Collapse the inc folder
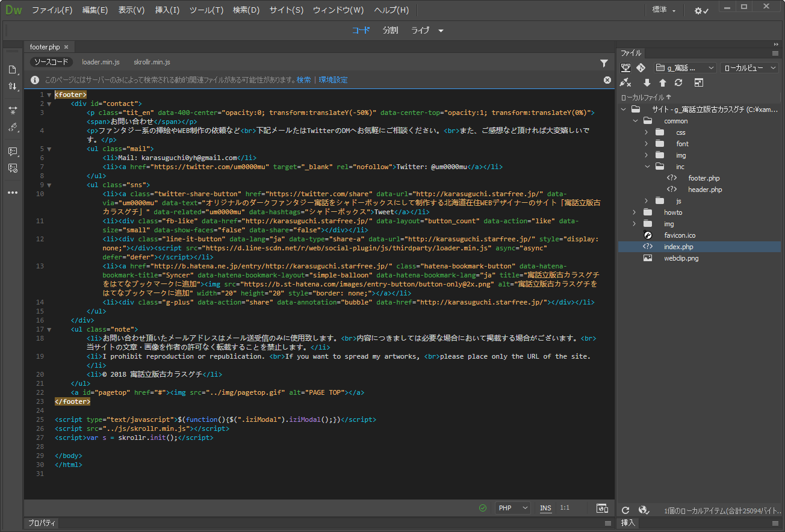The height and width of the screenshot is (532, 785). [x=647, y=167]
